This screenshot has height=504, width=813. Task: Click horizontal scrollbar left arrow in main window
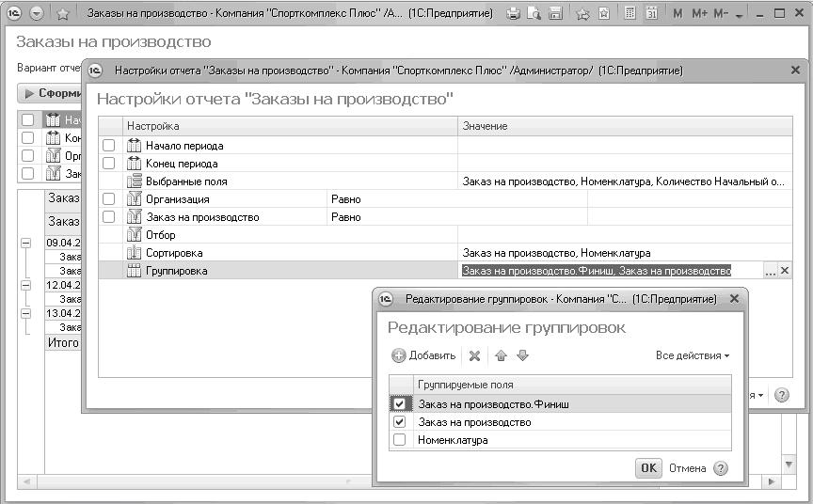pyautogui.click(x=26, y=481)
